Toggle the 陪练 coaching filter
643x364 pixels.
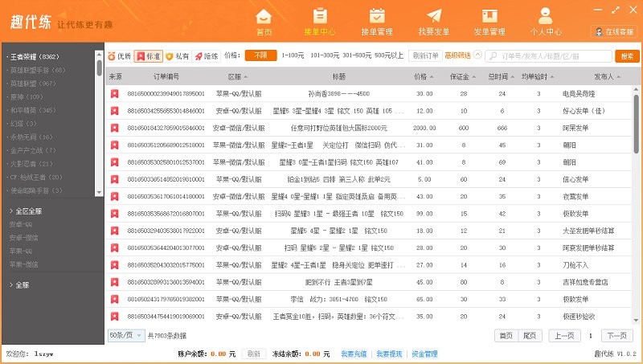click(206, 56)
